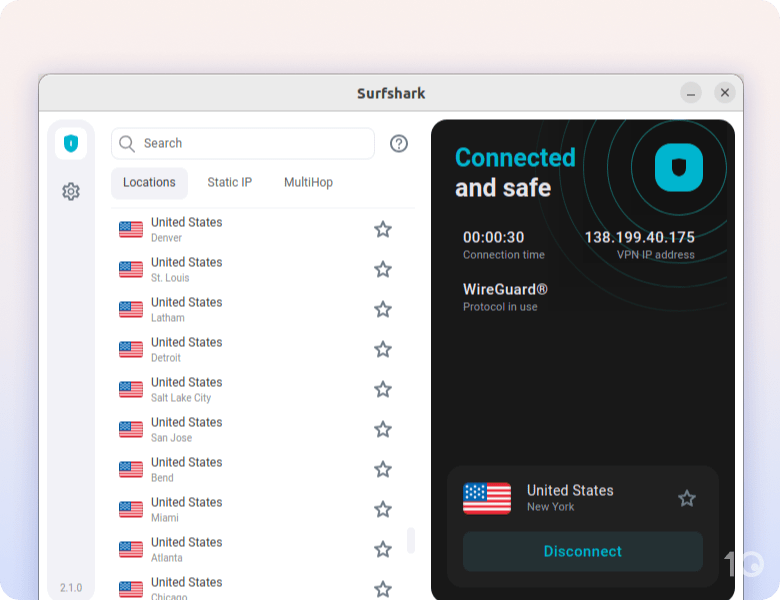Select the Locations tab
This screenshot has width=780, height=600.
(x=149, y=182)
